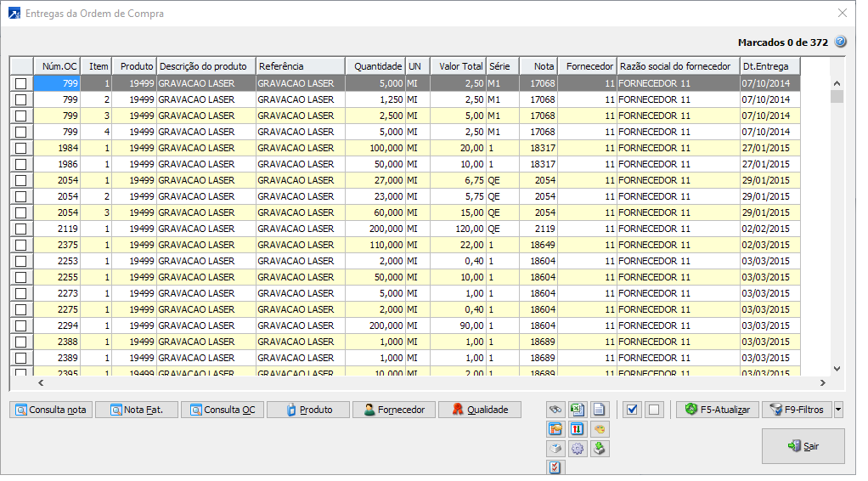Click the green download arrow icon
Viewport: 868px width, 481px height.
pyautogui.click(x=600, y=449)
